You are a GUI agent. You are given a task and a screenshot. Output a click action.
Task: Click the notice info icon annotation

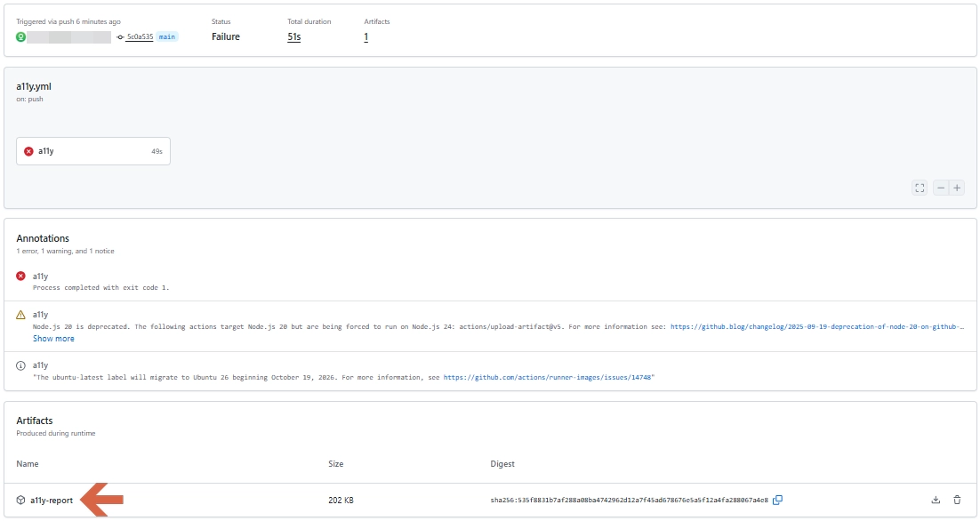point(20,365)
